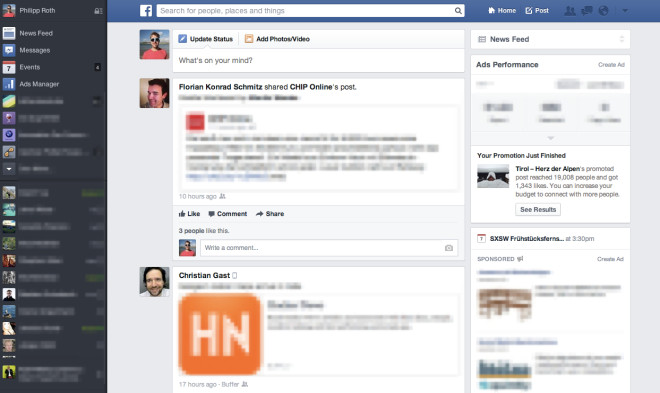
Task: Open the messages icon in top bar
Action: 586,11
